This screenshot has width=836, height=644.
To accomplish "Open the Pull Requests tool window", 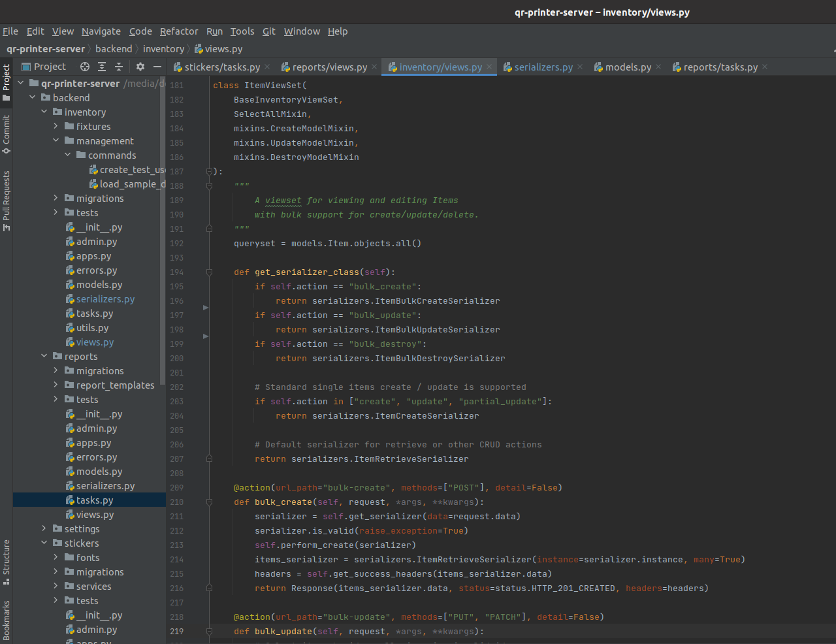I will (x=7, y=201).
